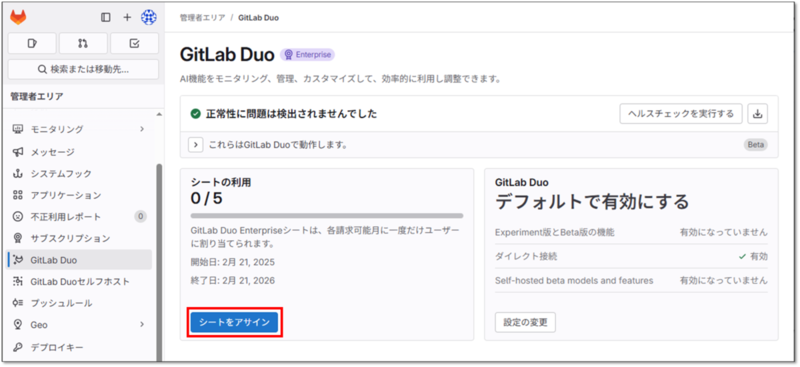The width and height of the screenshot is (800, 367).
Task: Click the 検索または移動先 search box
Action: 83,69
